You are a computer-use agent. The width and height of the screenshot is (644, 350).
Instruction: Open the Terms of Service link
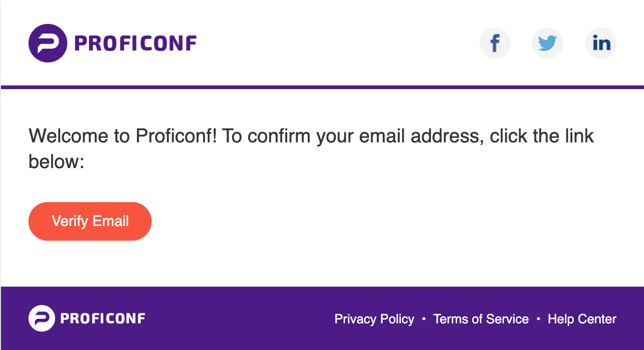481,319
